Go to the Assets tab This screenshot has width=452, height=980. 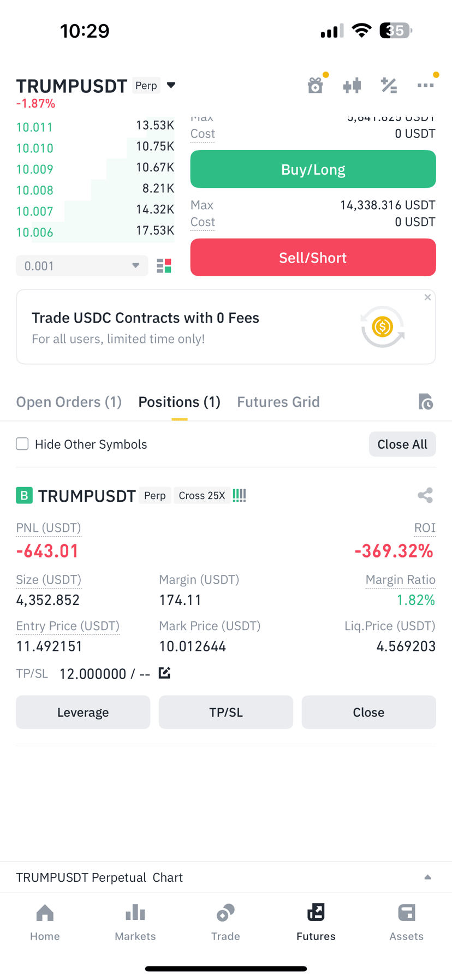tap(406, 922)
